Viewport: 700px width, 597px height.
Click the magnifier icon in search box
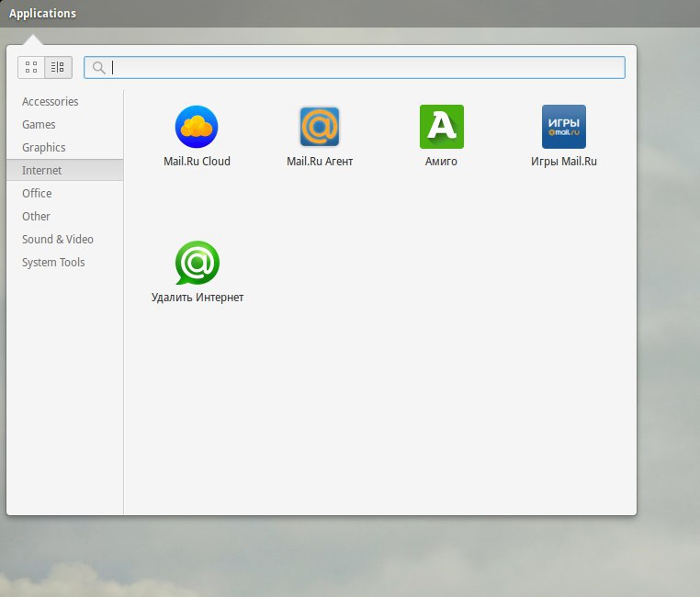(98, 68)
